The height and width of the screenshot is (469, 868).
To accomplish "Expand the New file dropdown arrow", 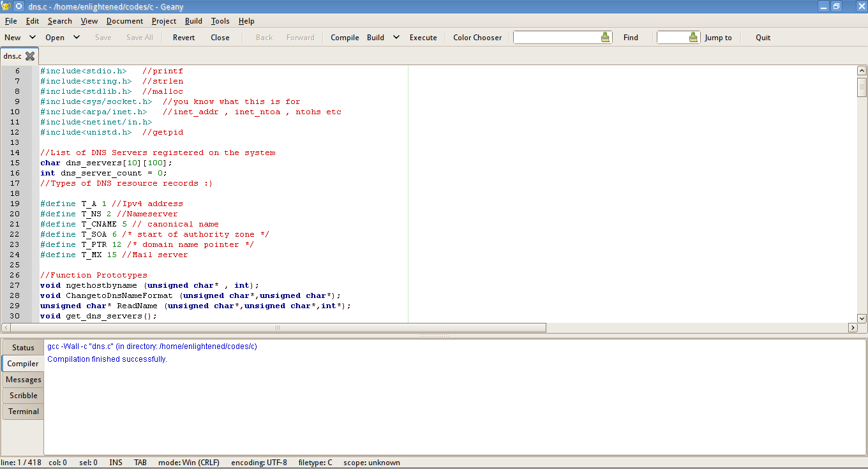I will pyautogui.click(x=33, y=38).
